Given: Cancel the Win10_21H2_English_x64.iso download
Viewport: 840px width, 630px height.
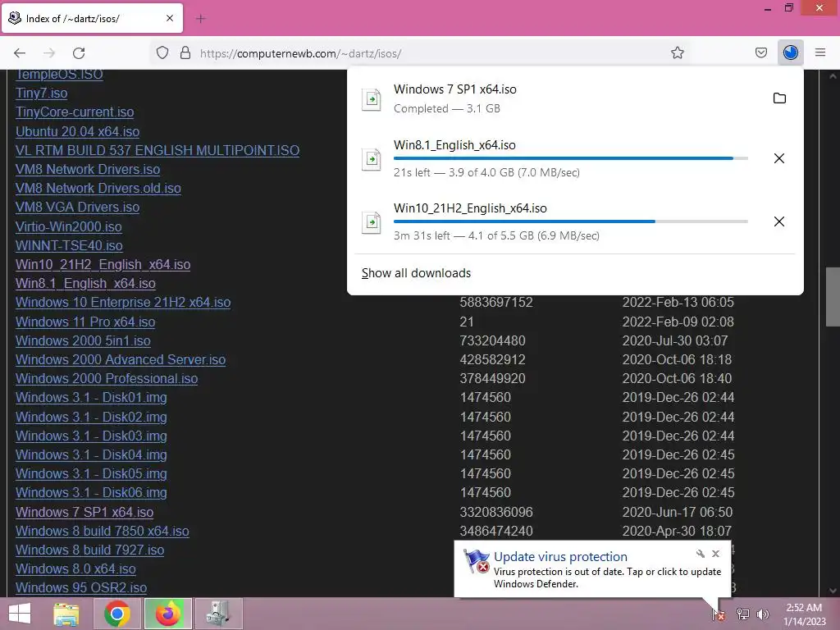Looking at the screenshot, I should 779,221.
